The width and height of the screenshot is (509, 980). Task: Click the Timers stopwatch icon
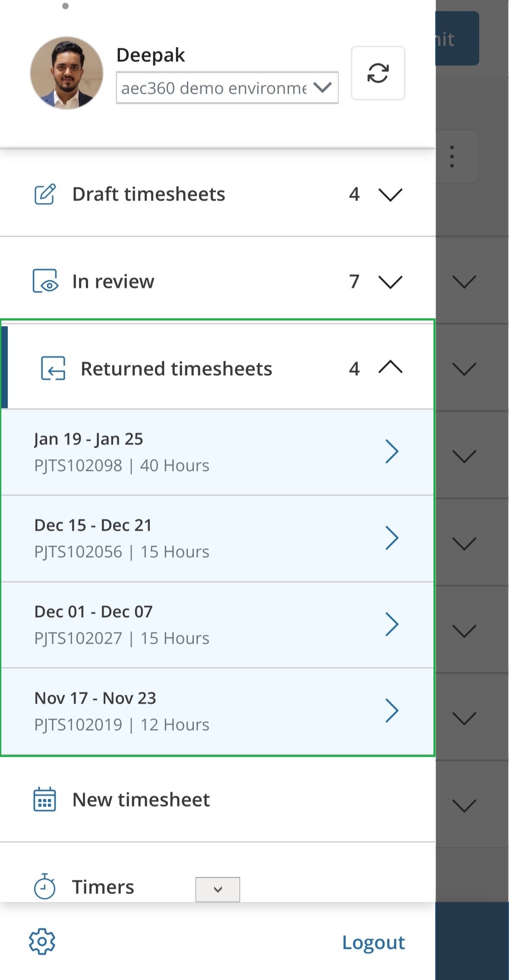point(45,887)
